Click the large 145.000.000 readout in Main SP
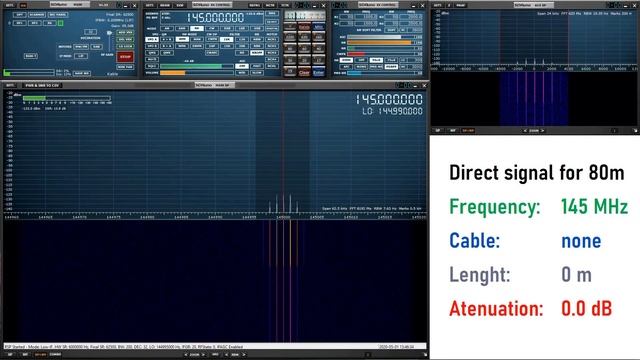 pyautogui.click(x=389, y=99)
